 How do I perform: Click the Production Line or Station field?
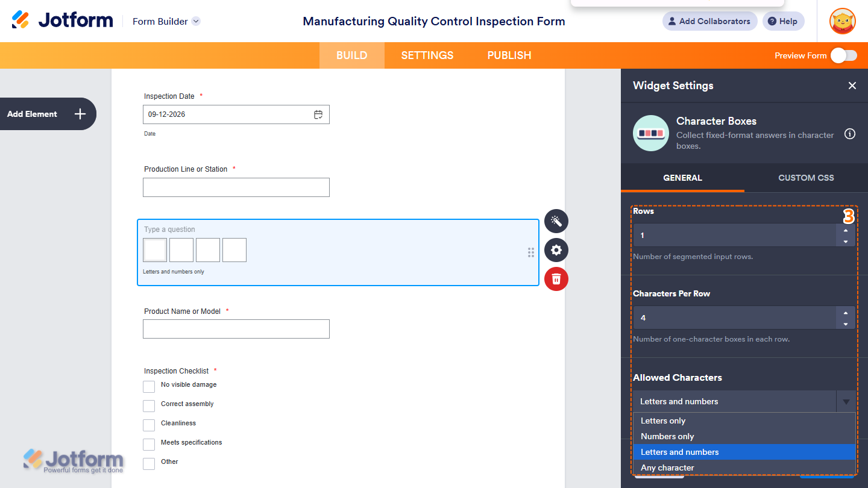(x=236, y=187)
